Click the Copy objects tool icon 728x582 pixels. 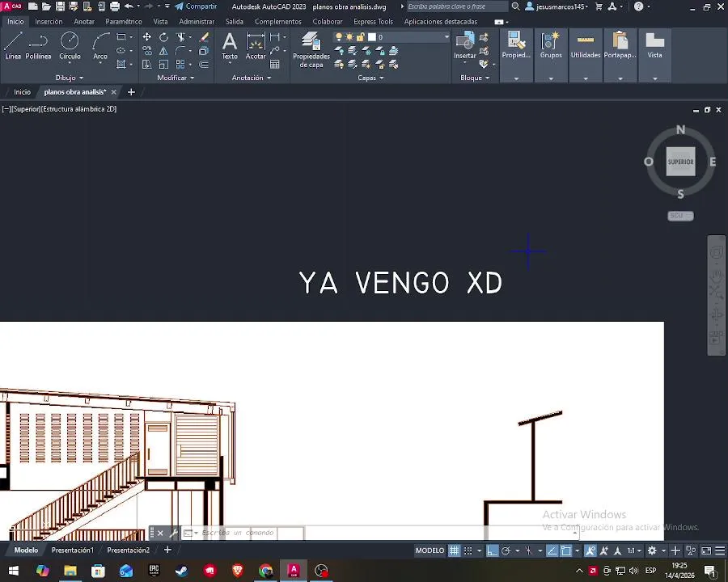pyautogui.click(x=146, y=51)
